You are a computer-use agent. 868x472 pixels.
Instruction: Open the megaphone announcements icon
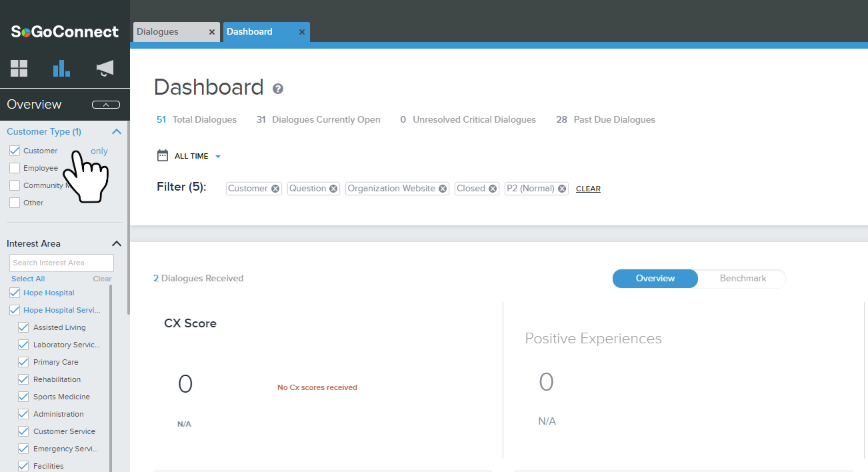(105, 68)
